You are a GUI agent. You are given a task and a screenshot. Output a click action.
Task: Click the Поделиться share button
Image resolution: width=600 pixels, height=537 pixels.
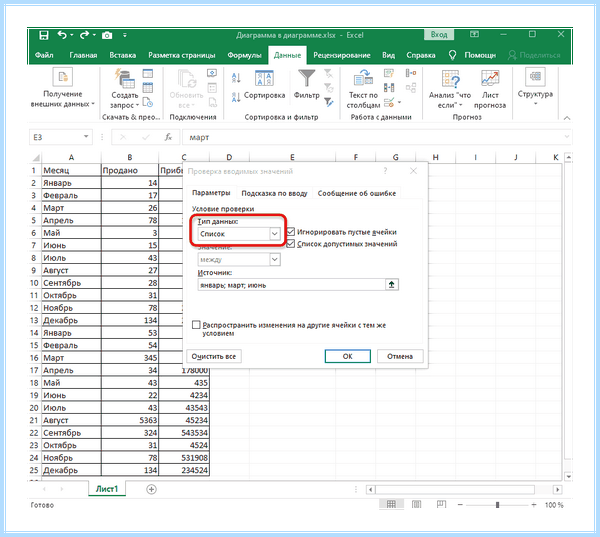[x=534, y=55]
